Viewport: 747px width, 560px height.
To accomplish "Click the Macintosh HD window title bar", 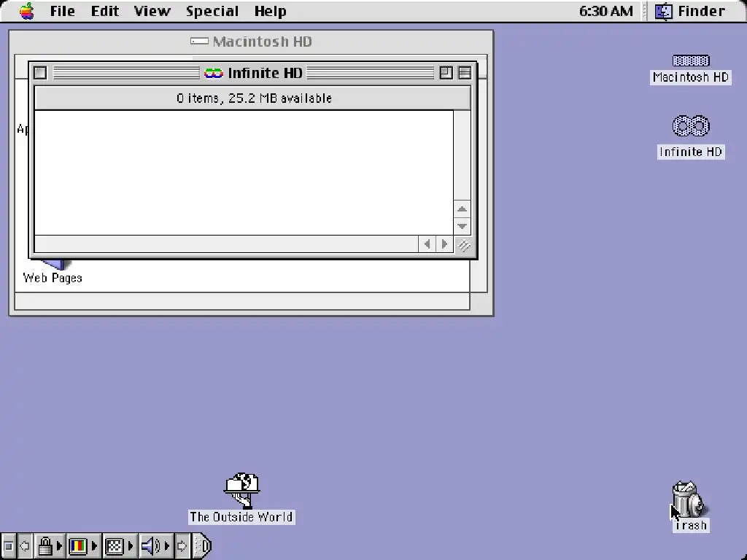I will [251, 42].
